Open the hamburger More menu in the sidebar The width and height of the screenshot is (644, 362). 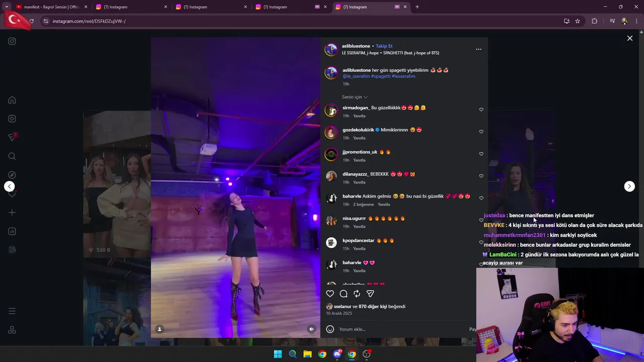pyautogui.click(x=12, y=311)
